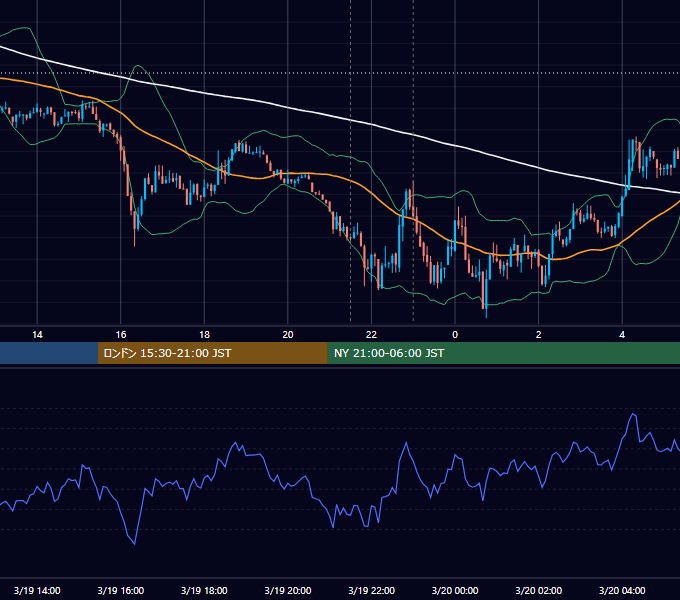Click the 3/19 20:00 time label

[288, 590]
